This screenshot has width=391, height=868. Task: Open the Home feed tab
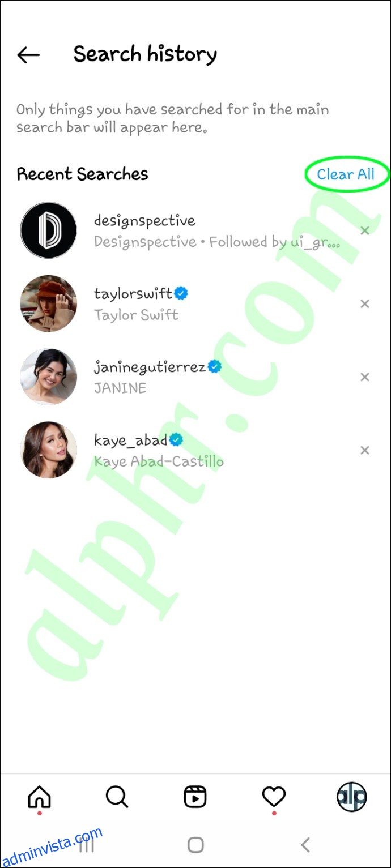39,798
